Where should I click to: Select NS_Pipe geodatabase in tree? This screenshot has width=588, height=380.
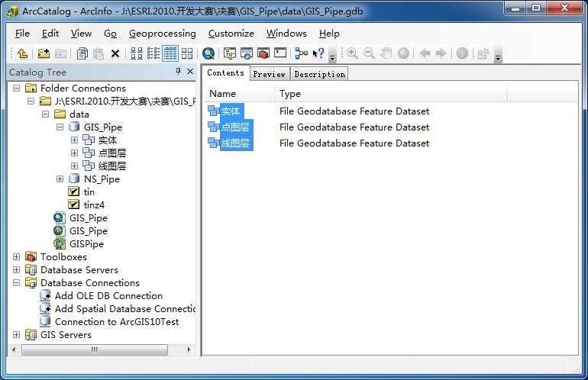click(x=102, y=179)
